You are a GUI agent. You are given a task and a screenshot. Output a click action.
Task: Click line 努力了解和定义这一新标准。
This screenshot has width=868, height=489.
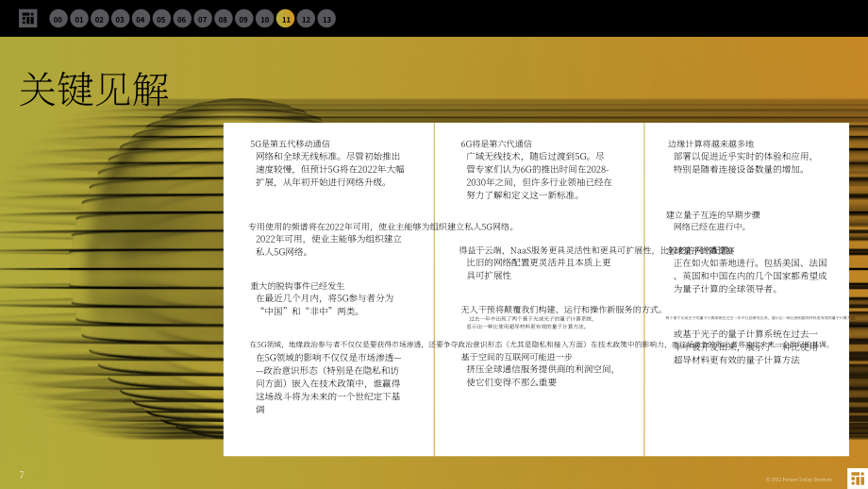523,194
